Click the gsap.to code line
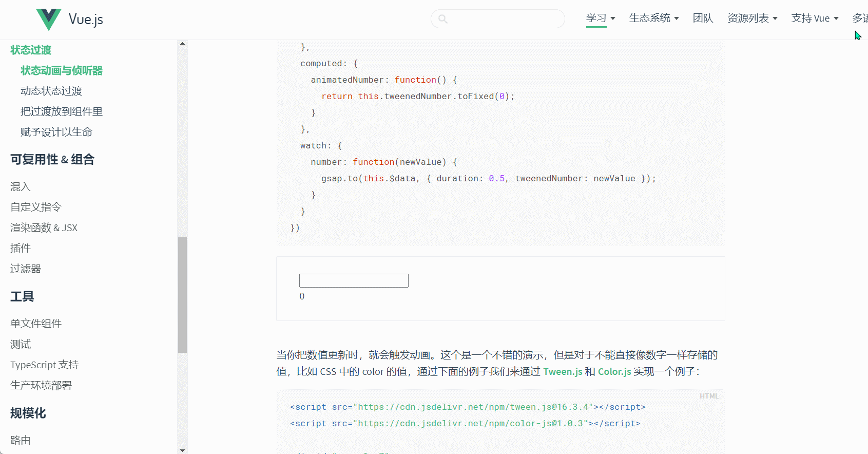The width and height of the screenshot is (868, 454). (489, 178)
